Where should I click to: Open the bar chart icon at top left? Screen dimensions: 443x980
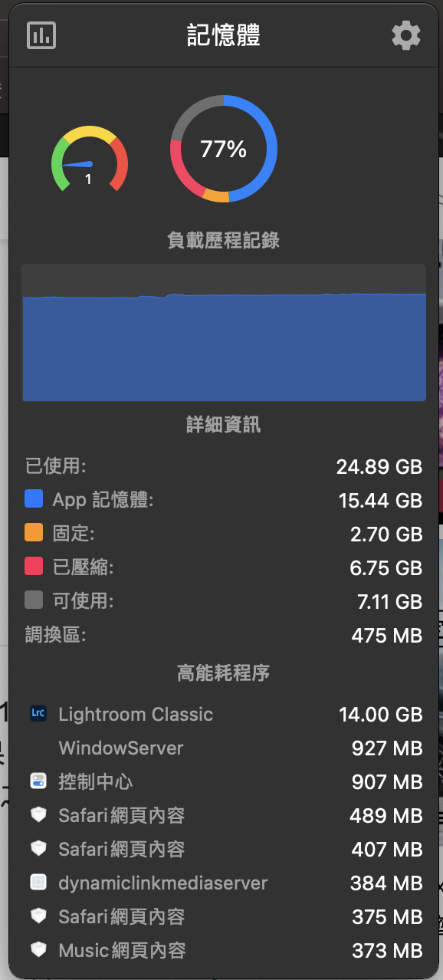coord(41,35)
